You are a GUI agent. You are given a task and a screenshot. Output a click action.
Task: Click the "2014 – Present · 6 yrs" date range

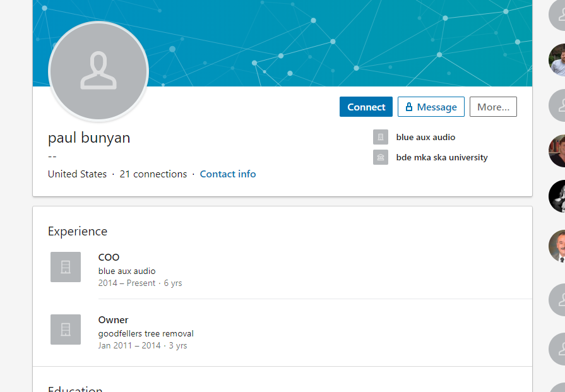(140, 283)
